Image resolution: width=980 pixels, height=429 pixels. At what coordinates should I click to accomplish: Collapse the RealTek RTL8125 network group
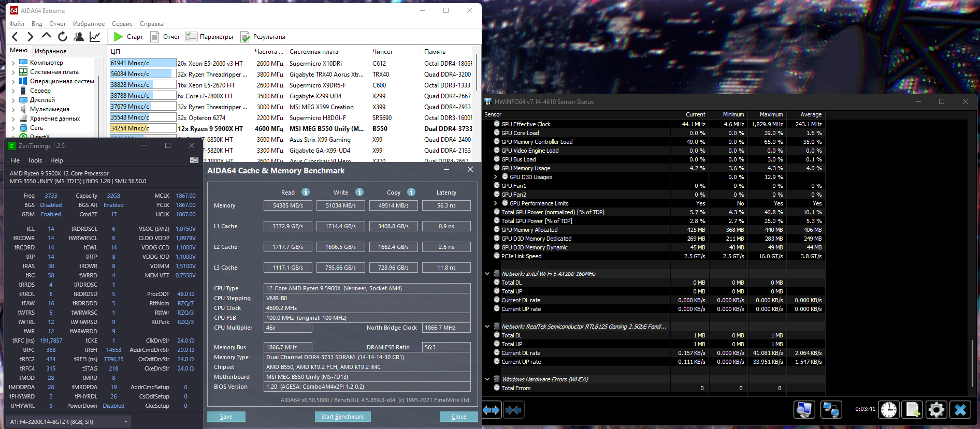tap(487, 327)
